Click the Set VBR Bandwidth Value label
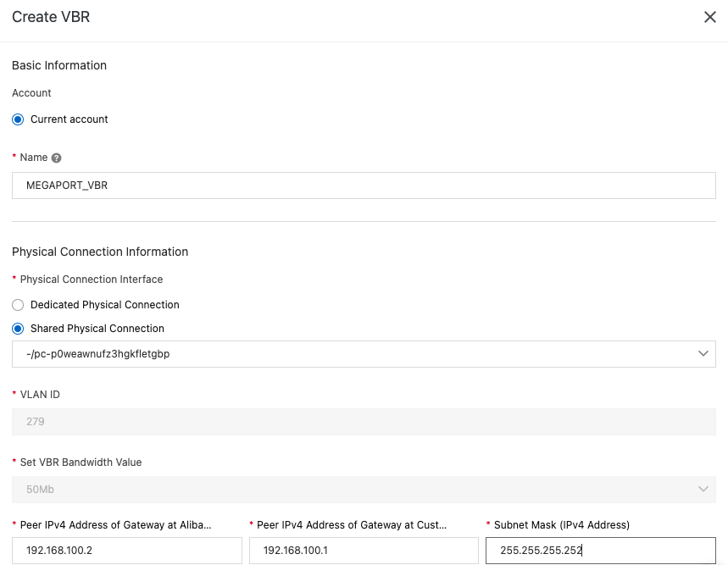The image size is (728, 565). pyautogui.click(x=81, y=463)
